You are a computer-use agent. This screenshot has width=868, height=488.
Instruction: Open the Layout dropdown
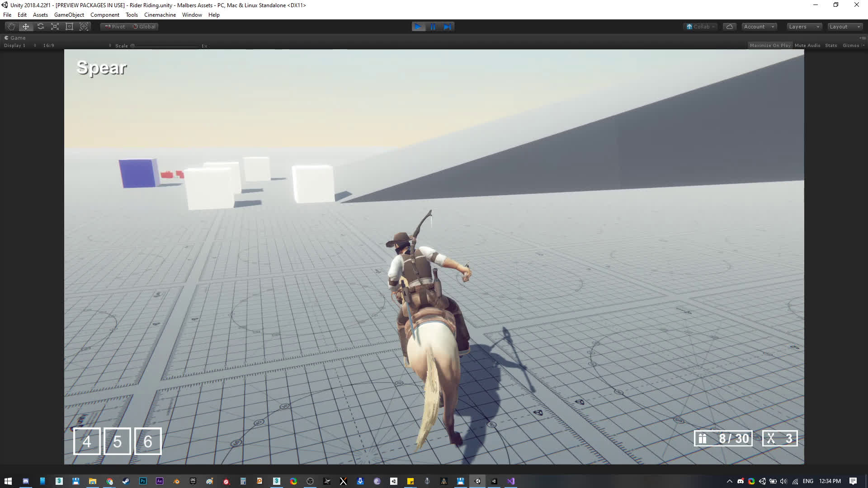pos(844,27)
